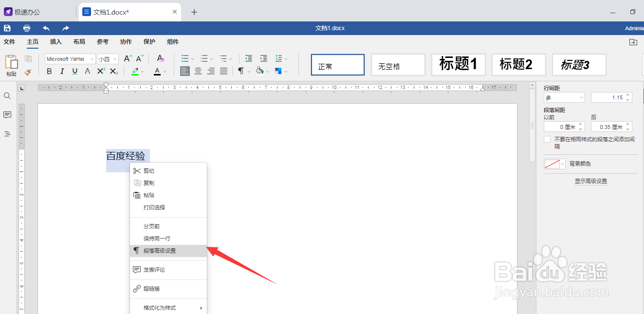Apply the 标题1 style
644x314 pixels.
coord(458,64)
